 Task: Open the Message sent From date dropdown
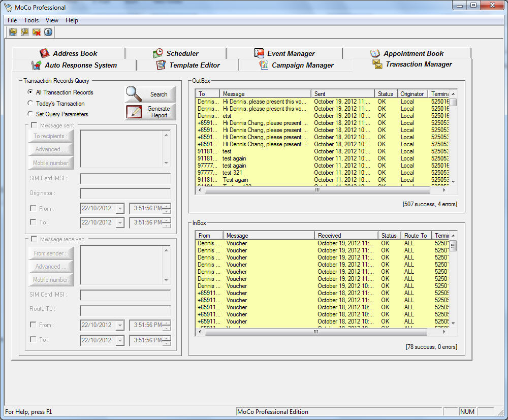click(120, 209)
